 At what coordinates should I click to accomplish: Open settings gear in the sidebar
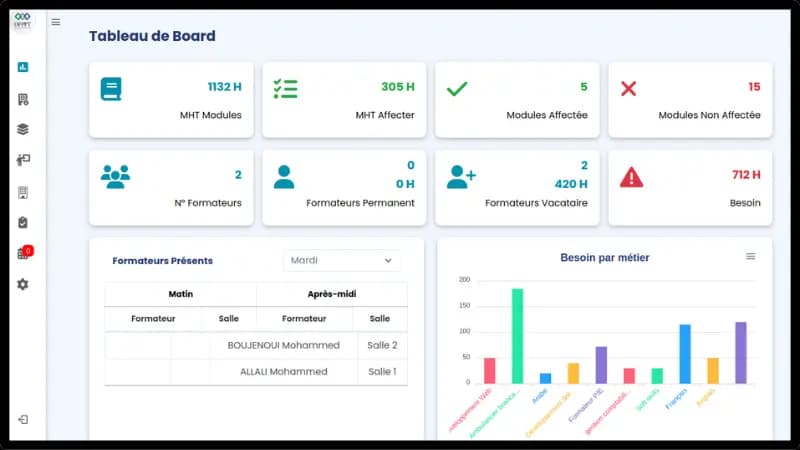(23, 285)
